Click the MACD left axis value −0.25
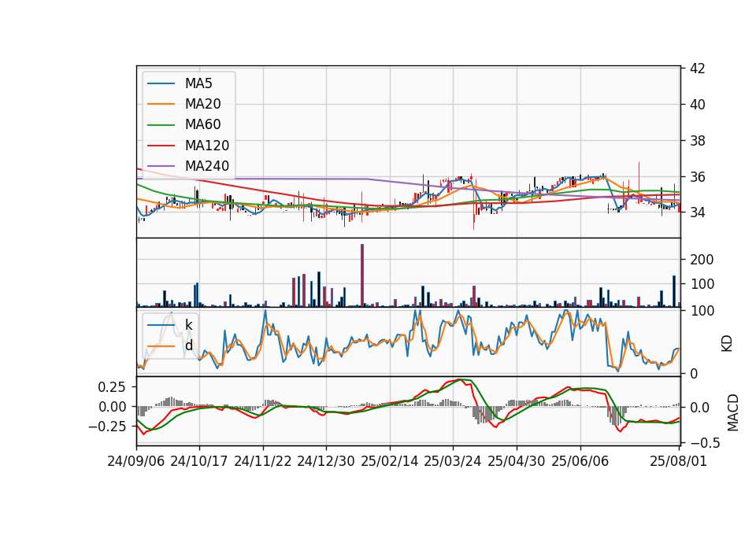756x543 pixels. click(107, 427)
